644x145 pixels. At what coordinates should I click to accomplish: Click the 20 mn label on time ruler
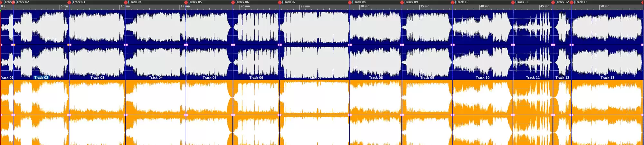point(245,6)
